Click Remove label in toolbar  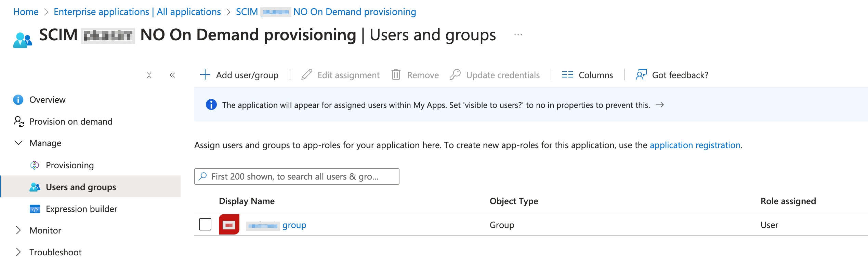423,75
